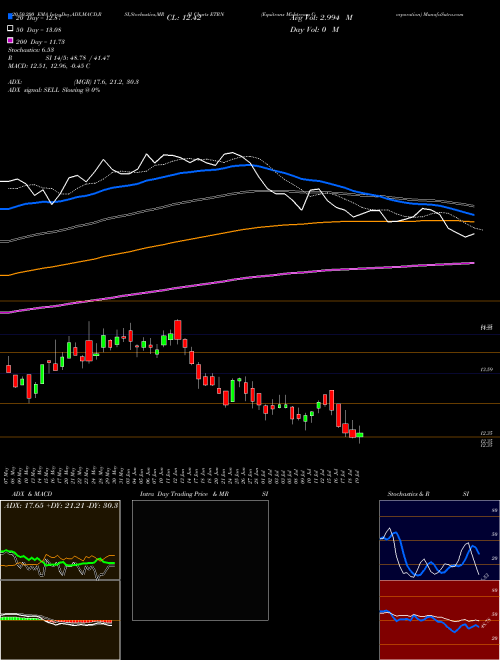
Task: Open the red RSI sub-chart
Action: coord(439,620)
